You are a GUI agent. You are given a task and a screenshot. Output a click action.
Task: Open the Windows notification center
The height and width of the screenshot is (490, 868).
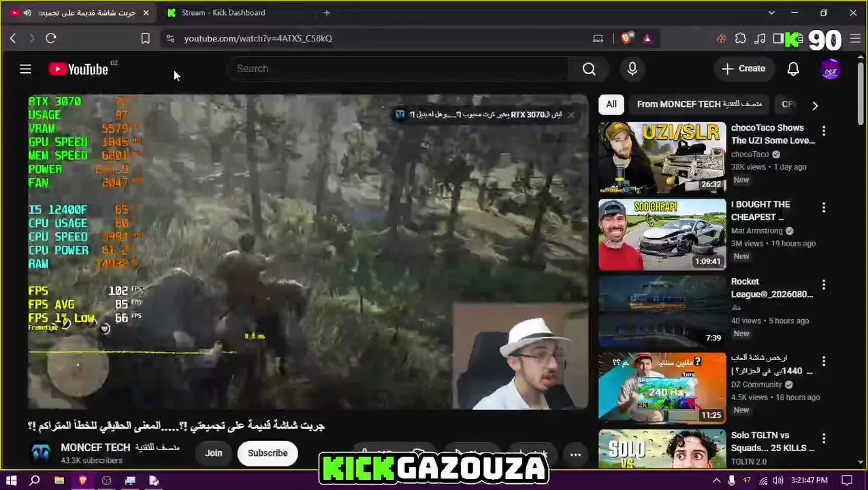[847, 480]
